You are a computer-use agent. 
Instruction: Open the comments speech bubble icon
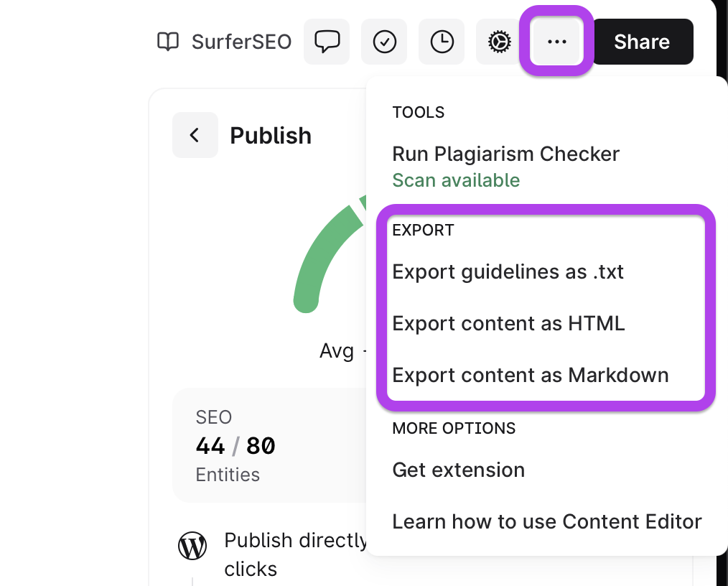click(x=327, y=42)
